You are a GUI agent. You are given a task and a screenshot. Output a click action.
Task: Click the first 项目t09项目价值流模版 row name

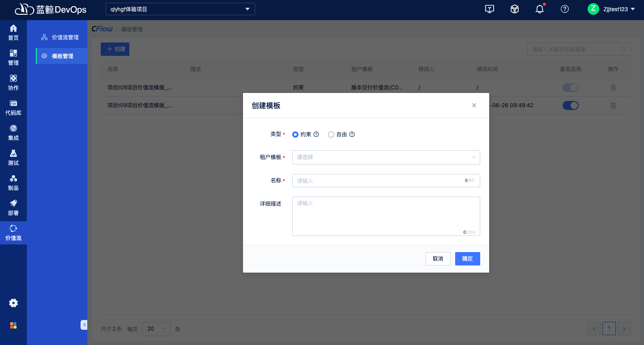point(140,88)
